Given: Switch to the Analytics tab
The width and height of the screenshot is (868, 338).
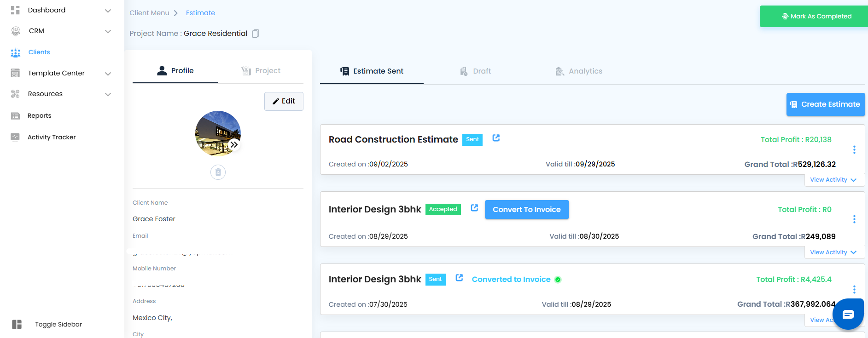Looking at the screenshot, I should pyautogui.click(x=579, y=71).
